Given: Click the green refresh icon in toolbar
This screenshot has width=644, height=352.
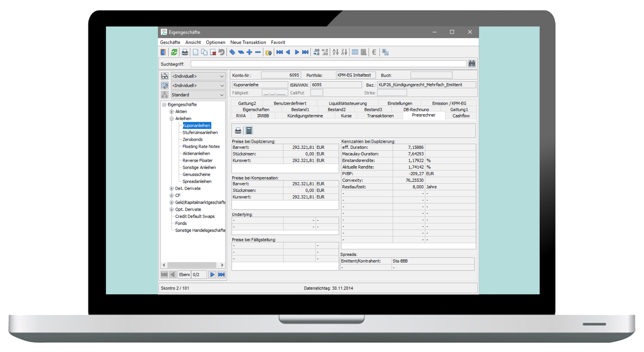Looking at the screenshot, I should click(x=174, y=52).
